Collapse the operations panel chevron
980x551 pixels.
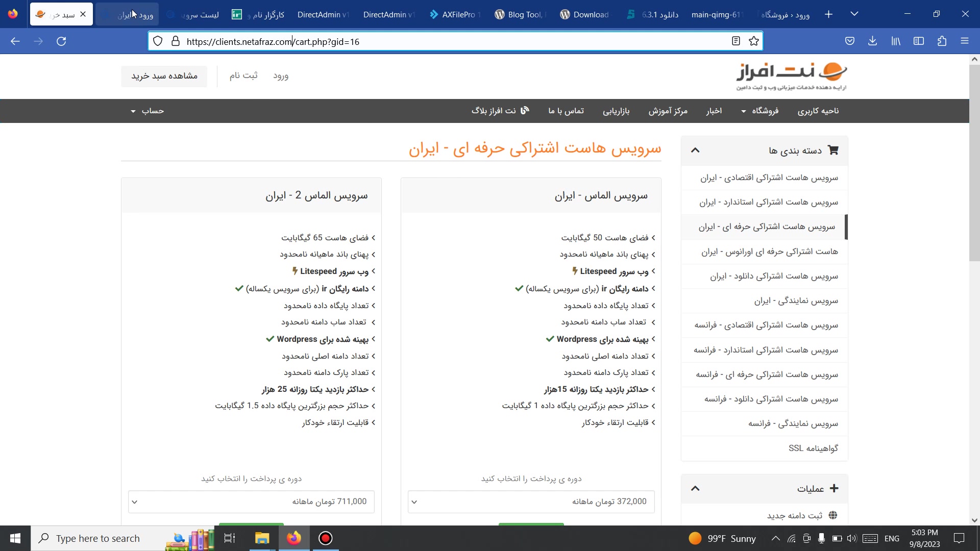(695, 488)
